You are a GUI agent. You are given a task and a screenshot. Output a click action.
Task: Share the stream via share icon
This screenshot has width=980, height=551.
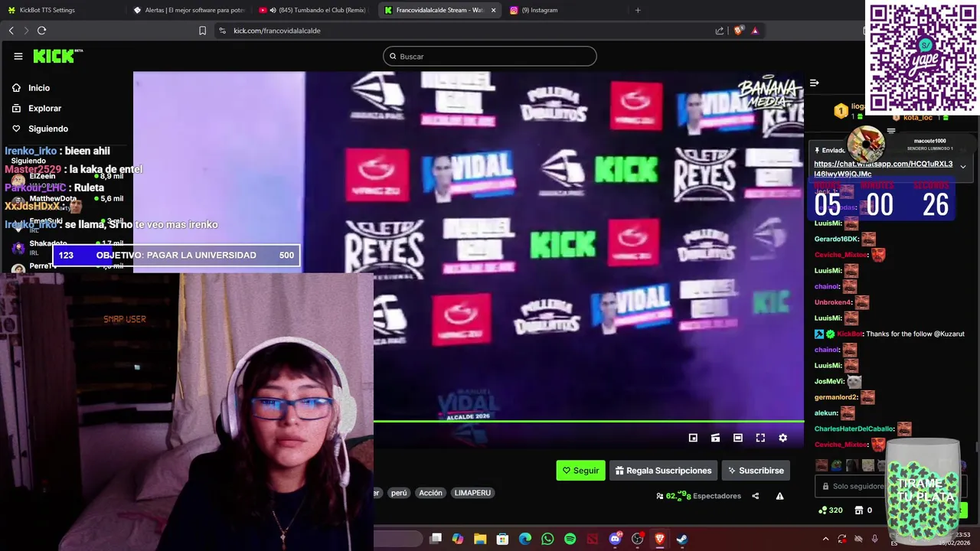pyautogui.click(x=756, y=496)
